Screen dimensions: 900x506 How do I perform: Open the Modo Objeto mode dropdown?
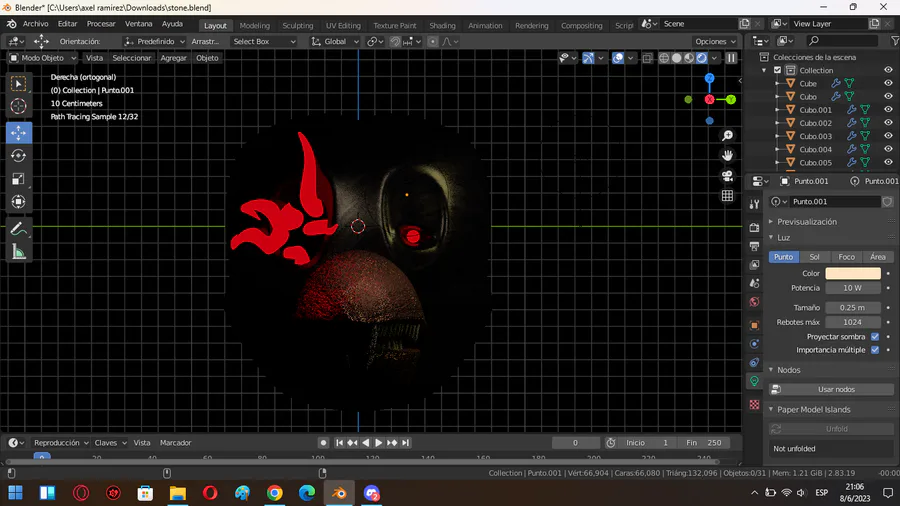[42, 58]
